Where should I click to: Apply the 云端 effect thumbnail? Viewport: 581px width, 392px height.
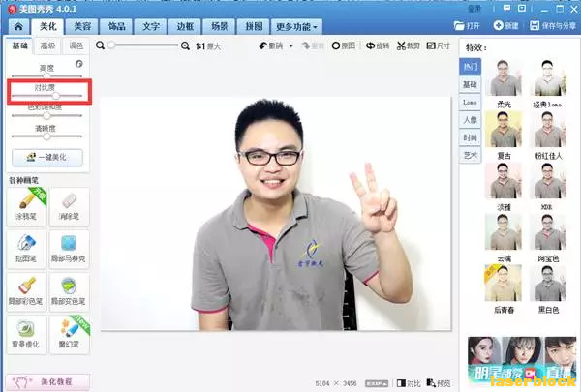coord(504,231)
